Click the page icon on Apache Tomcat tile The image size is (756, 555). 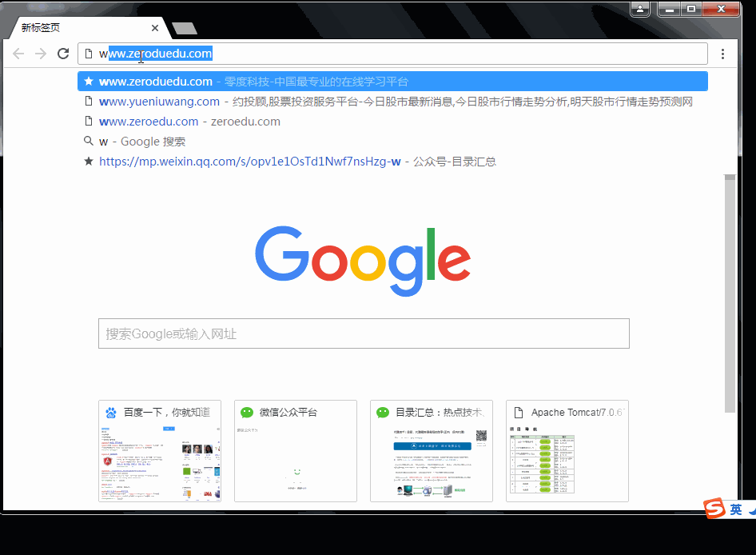(x=519, y=413)
